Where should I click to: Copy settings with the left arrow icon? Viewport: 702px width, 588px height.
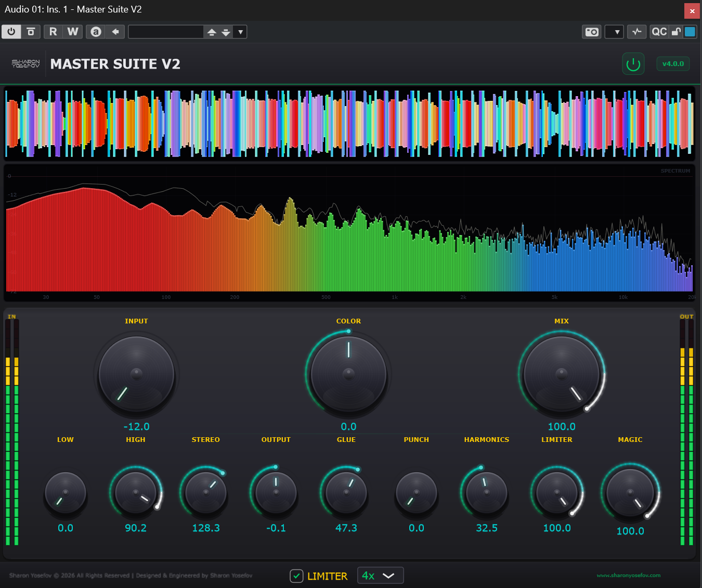[x=115, y=32]
